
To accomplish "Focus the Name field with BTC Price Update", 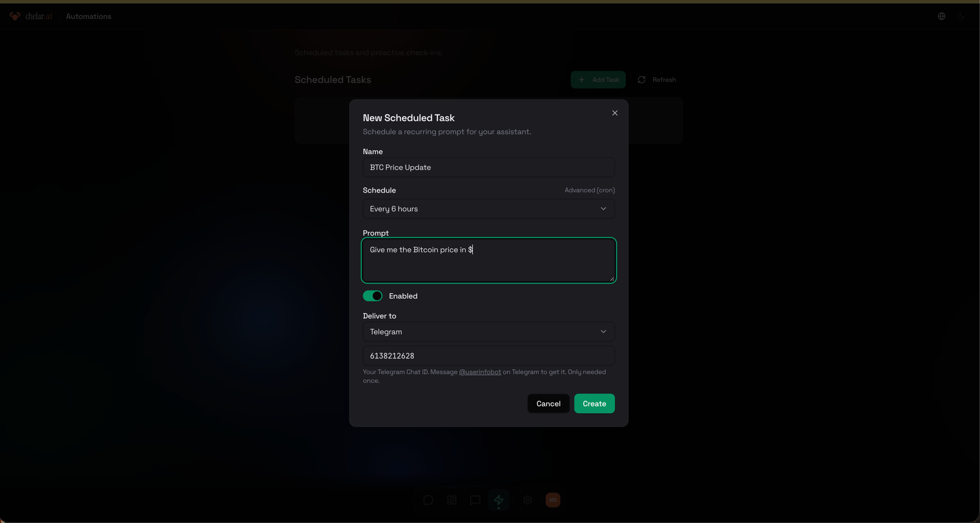I will point(489,167).
